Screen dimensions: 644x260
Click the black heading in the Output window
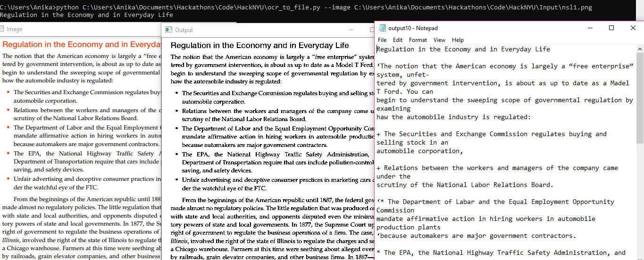pos(260,46)
